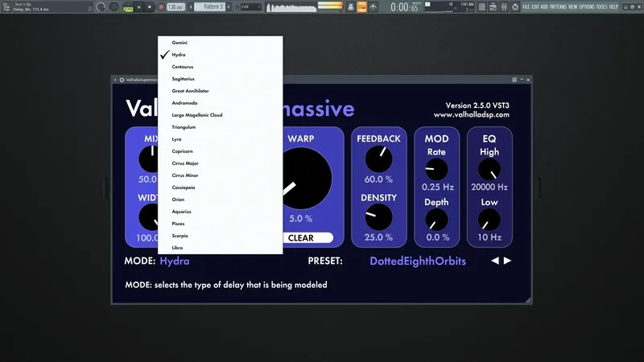Click the large WARP knob

tap(308, 179)
